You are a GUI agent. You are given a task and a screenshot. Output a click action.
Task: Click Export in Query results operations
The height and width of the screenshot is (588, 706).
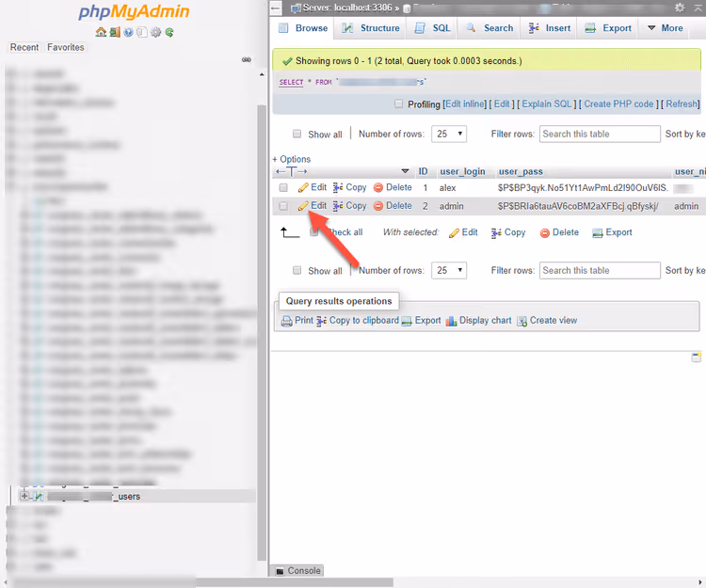[x=421, y=320]
